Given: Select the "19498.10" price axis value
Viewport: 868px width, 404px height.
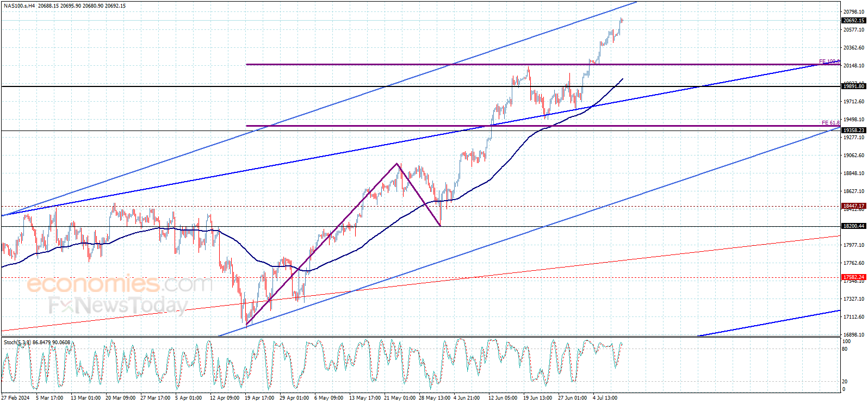Looking at the screenshot, I should 853,120.
